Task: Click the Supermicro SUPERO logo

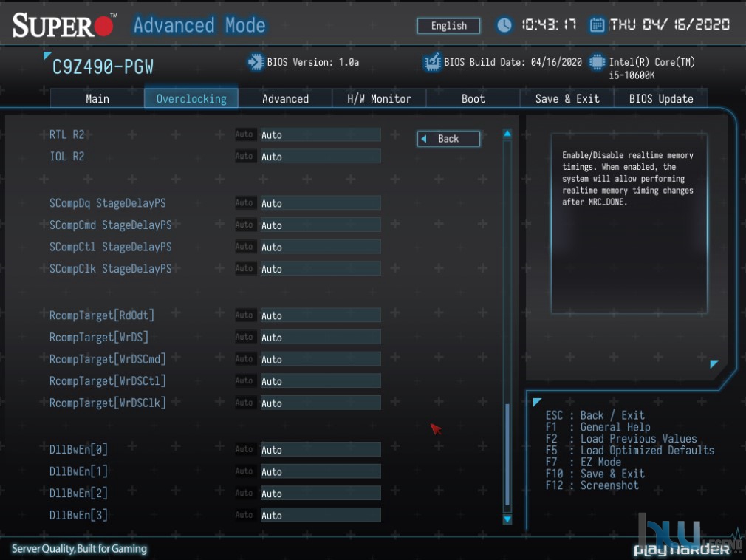Action: coord(65,24)
